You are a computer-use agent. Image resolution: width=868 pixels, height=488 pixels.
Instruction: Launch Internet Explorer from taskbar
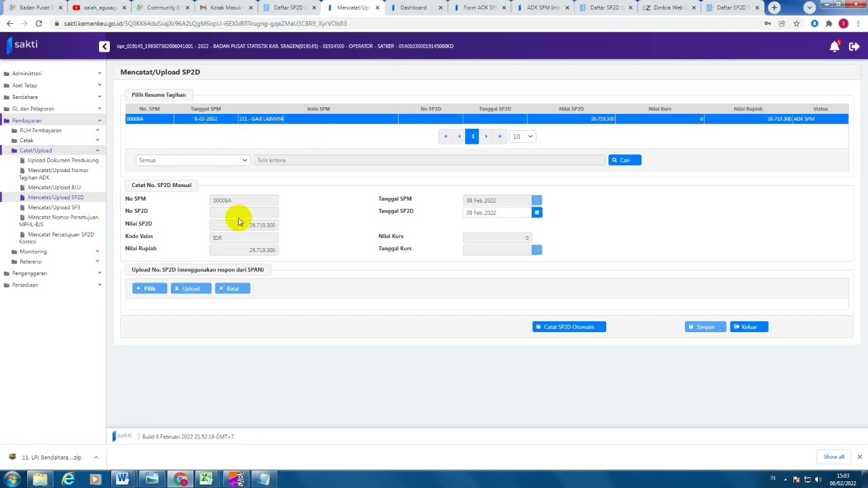[x=68, y=479]
